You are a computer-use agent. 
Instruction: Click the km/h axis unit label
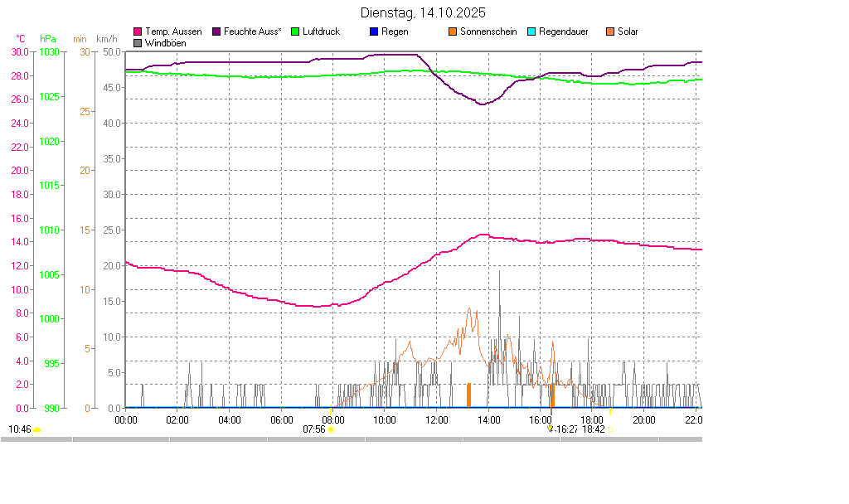tap(106, 39)
